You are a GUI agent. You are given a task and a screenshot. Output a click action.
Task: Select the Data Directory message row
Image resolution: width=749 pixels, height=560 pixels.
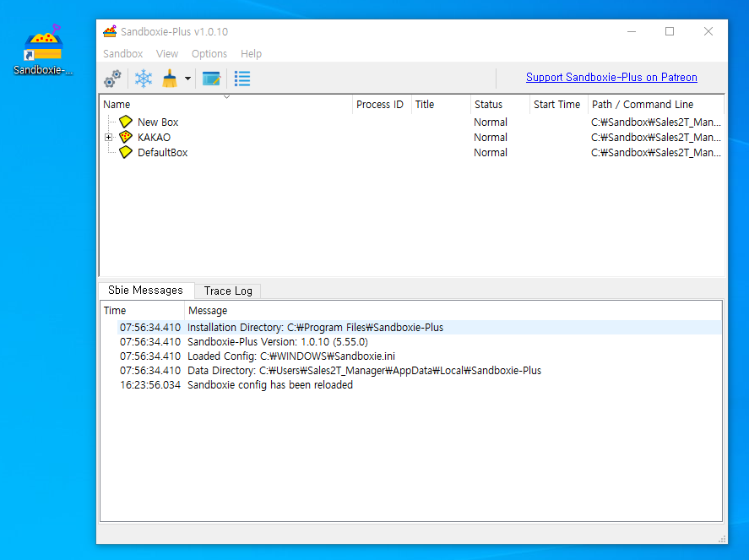tap(410, 370)
